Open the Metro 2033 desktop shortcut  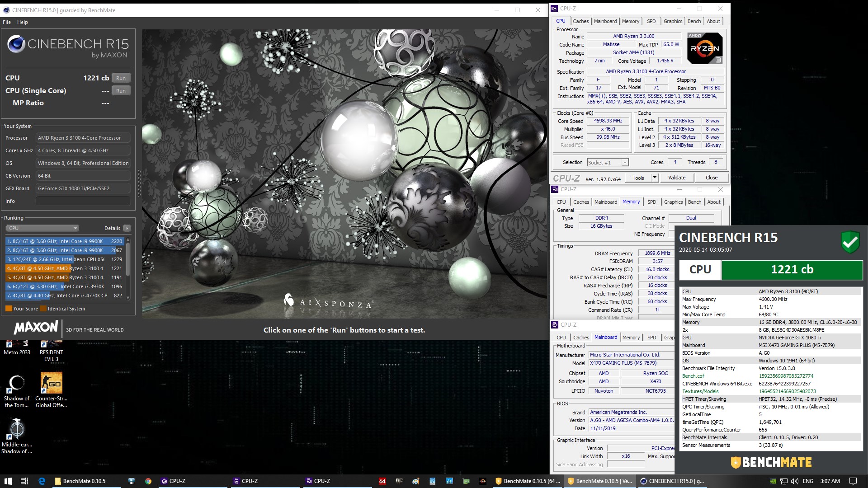(x=17, y=348)
